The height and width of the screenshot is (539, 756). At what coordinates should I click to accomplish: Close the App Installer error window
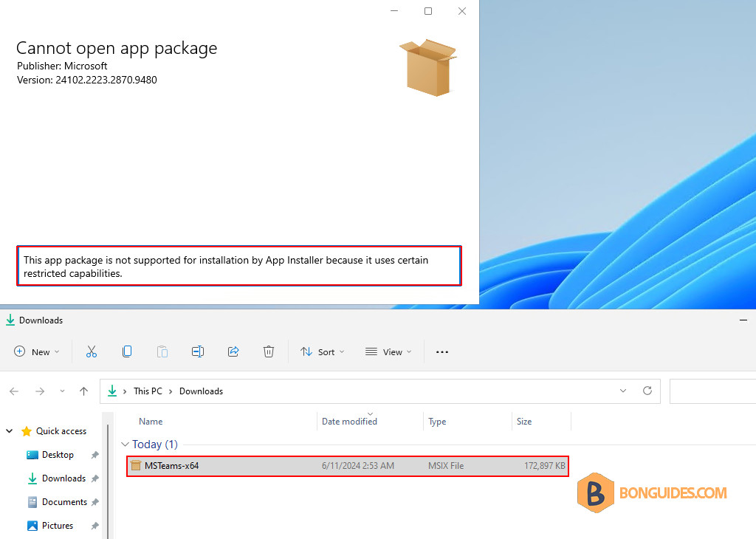462,10
